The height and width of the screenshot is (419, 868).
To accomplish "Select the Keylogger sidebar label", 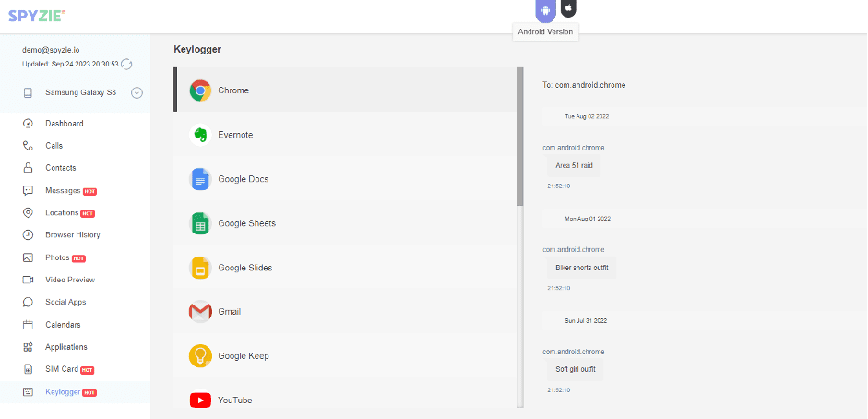I will click(x=63, y=392).
